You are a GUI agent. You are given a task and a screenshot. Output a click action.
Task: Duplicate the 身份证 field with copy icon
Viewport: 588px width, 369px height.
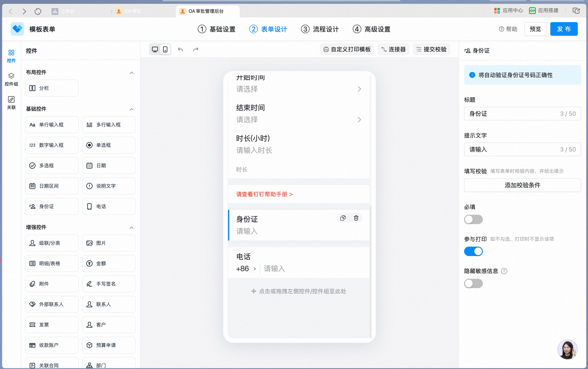pos(343,218)
